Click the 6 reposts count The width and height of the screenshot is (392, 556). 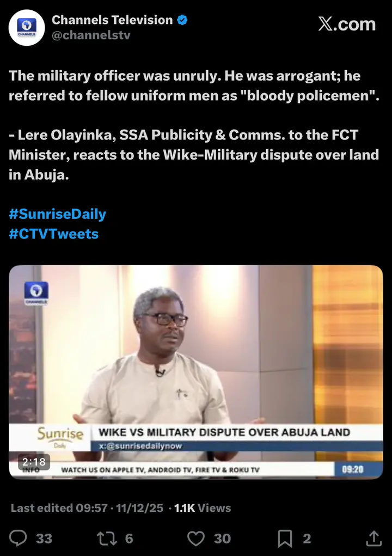(129, 538)
